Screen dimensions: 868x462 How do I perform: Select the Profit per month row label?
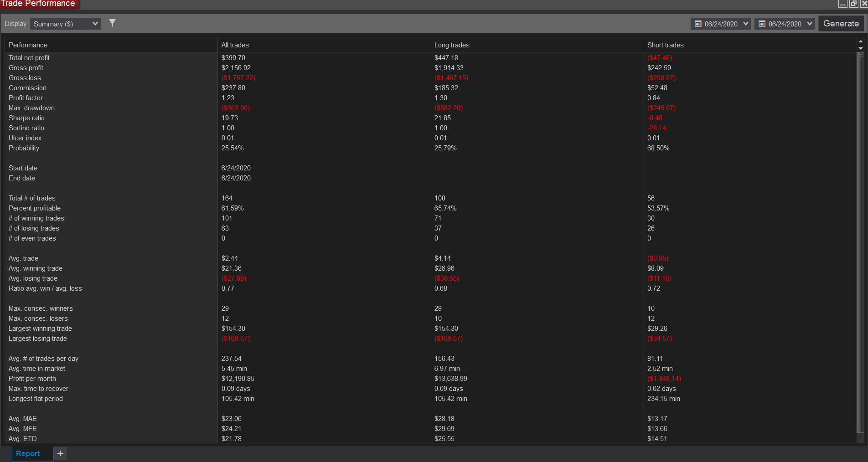pyautogui.click(x=32, y=379)
